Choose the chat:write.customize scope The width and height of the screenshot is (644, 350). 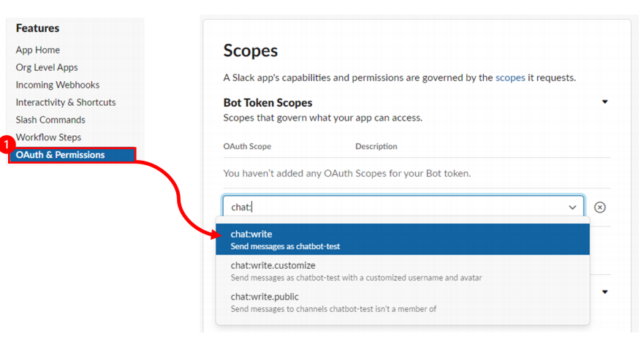tap(403, 271)
